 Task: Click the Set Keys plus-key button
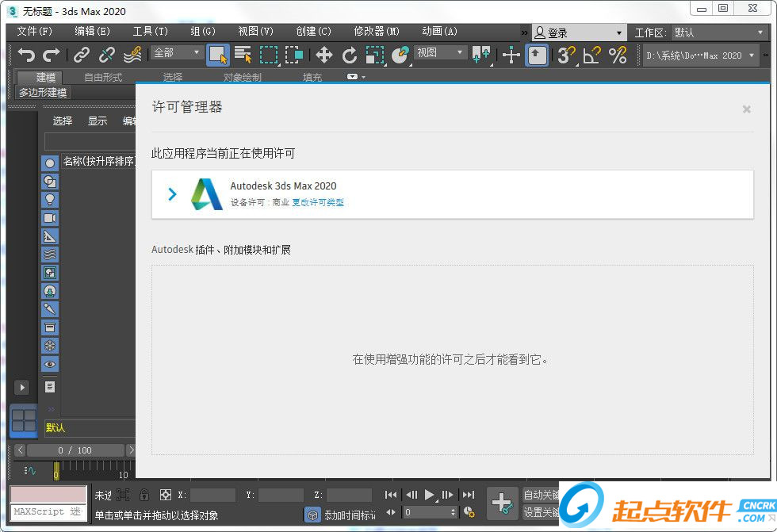502,503
